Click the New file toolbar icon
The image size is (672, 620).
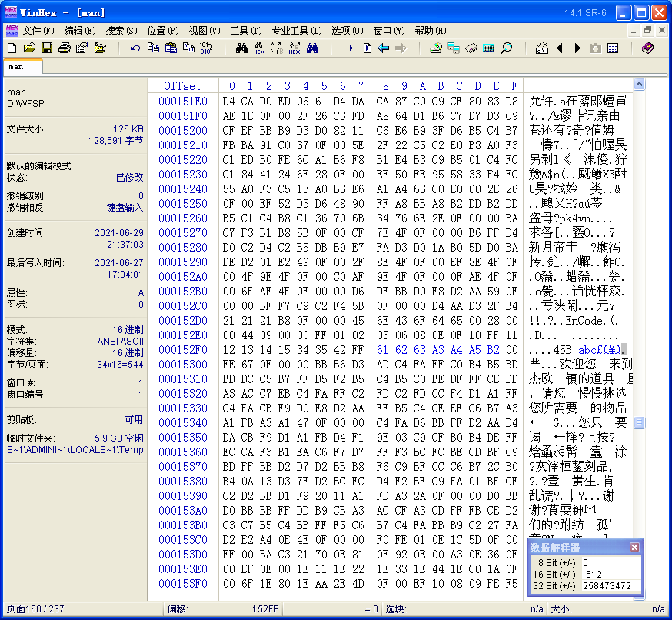[x=12, y=48]
